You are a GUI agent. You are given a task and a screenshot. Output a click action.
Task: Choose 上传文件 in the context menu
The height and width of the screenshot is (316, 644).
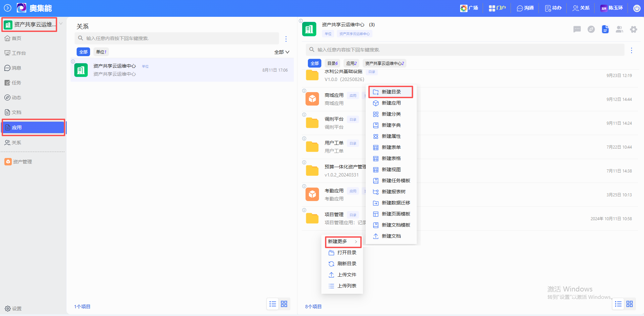point(347,275)
